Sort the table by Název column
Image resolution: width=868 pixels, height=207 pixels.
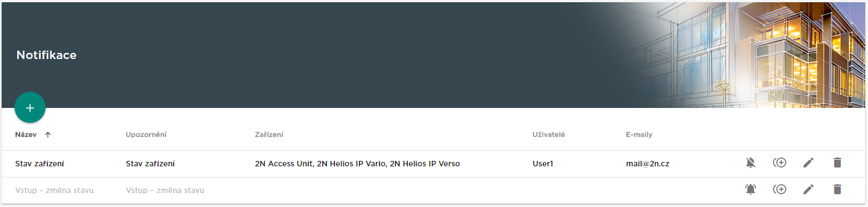coord(26,135)
